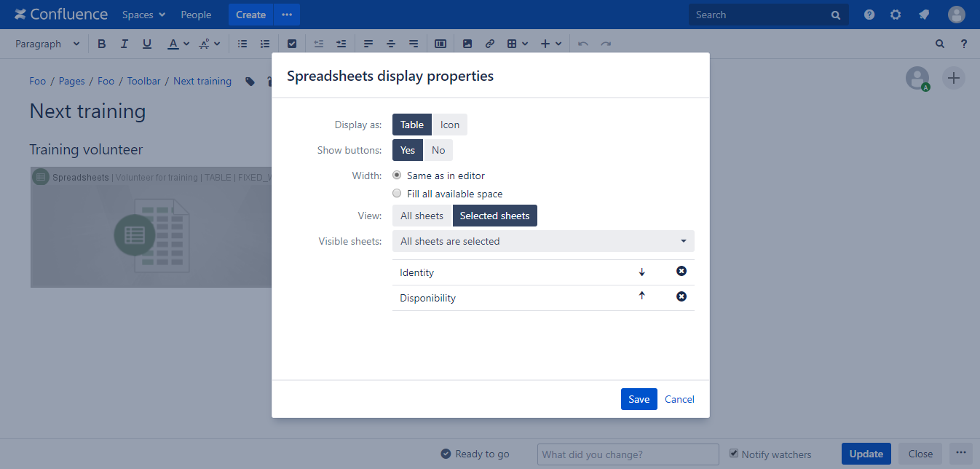
Task: Toggle bold formatting in the editor toolbar
Action: (101, 44)
